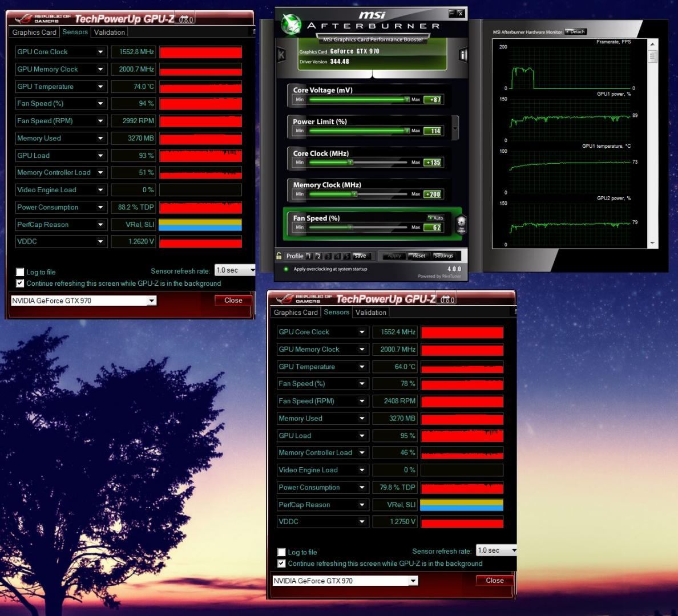Click the 1.2750 V VDDC reading
This screenshot has height=616, width=678.
pyautogui.click(x=394, y=522)
